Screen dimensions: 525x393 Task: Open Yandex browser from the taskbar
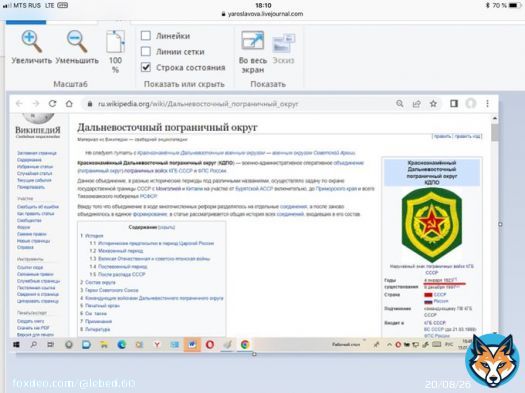coord(157,344)
